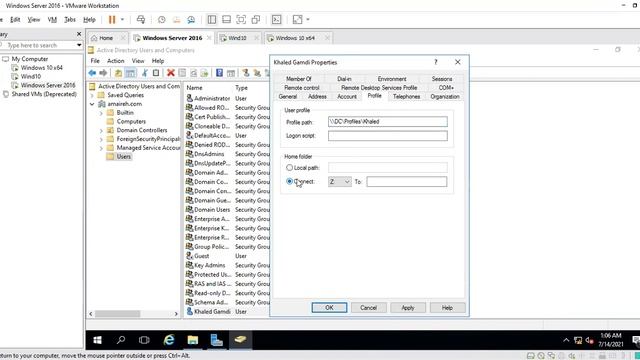Select the Users folder in tree
Image resolution: width=640 pixels, height=360 pixels.
123,157
